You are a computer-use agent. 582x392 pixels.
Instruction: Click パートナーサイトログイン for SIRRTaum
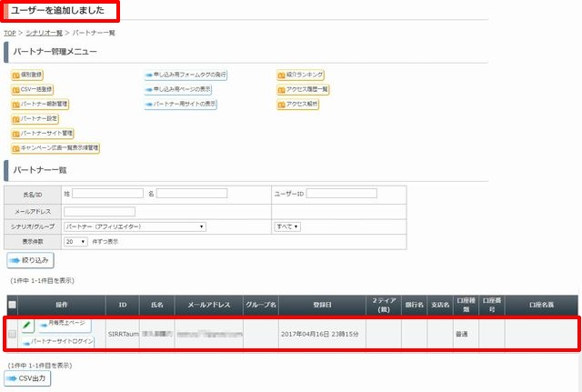(x=58, y=341)
